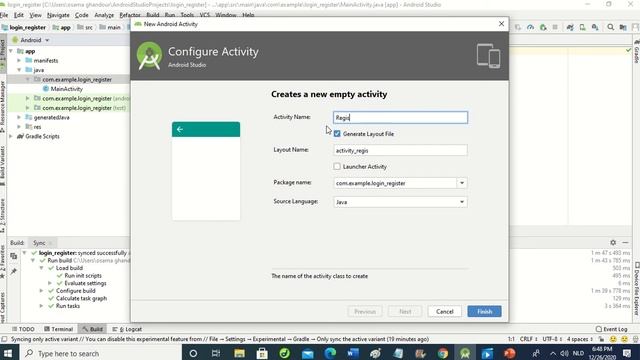Viewport: 640px width, 360px height.
Task: Select MainActivity in project tree
Action: 67,89
